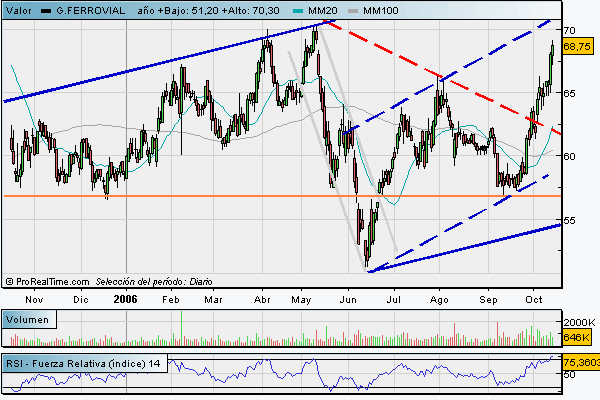
Task: Click the 'Dic' month label
Action: click(81, 299)
